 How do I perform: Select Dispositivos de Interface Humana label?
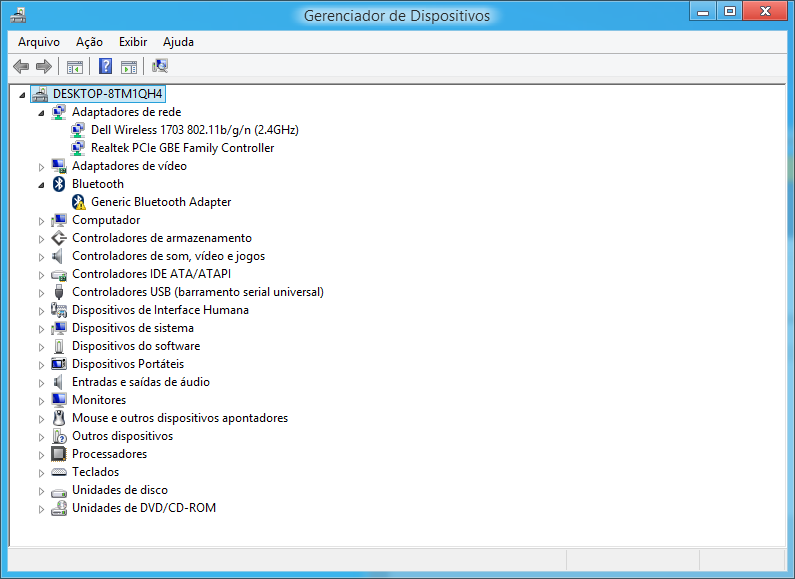click(x=160, y=310)
